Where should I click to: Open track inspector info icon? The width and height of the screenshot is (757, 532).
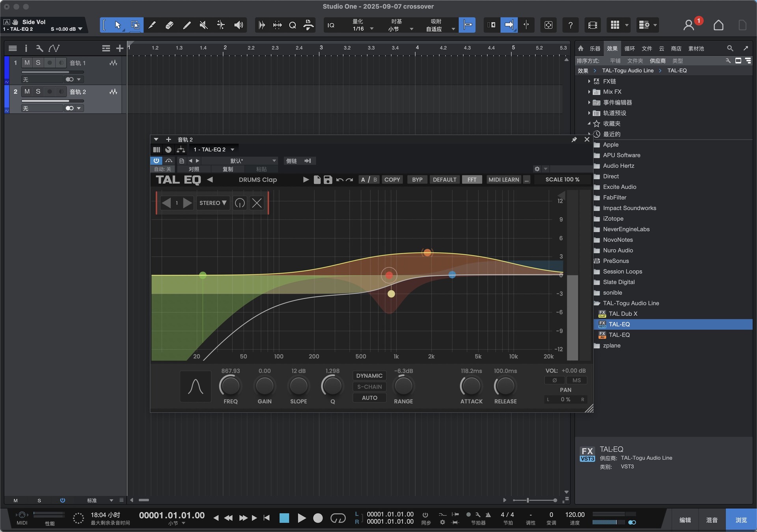point(26,48)
